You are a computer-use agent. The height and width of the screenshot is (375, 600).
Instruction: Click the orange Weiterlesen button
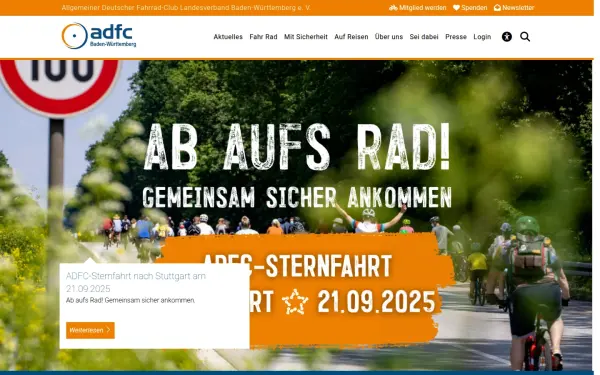90,330
